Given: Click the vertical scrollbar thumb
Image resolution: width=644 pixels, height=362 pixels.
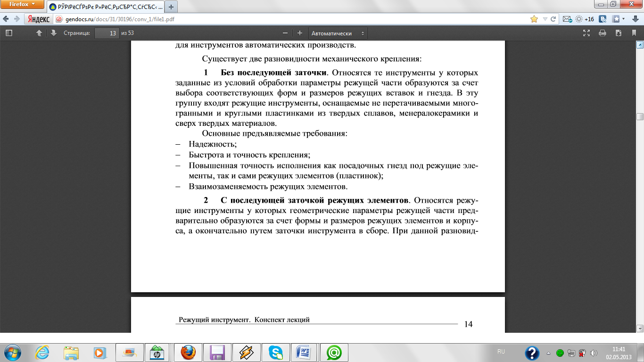Looking at the screenshot, I should pos(640,117).
